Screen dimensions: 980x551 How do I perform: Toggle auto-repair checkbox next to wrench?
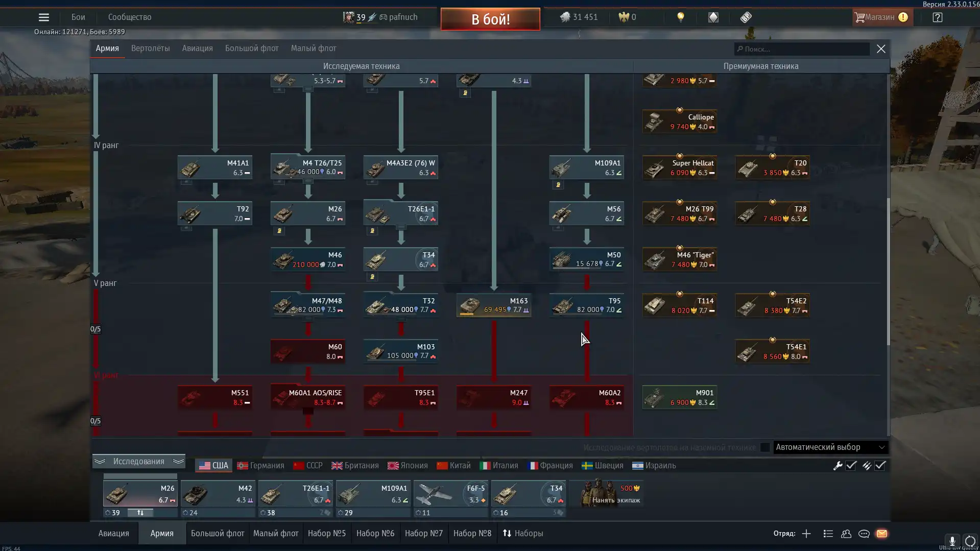[851, 466]
